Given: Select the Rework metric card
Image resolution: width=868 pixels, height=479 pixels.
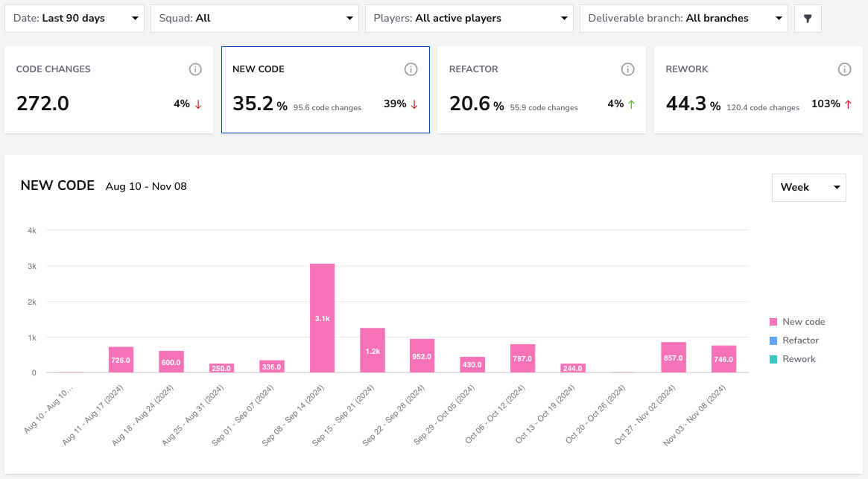Looking at the screenshot, I should coord(758,89).
